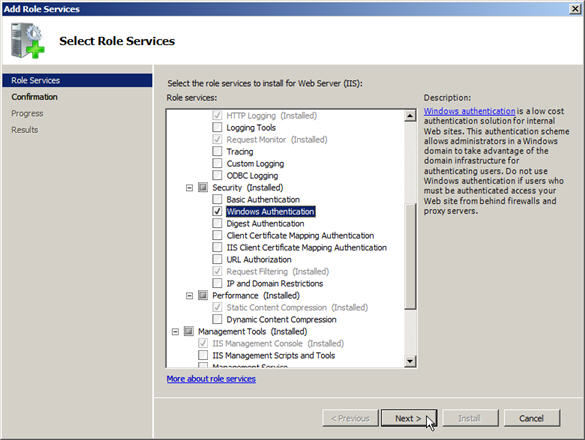Open More about role services link
Image resolution: width=585 pixels, height=440 pixels.
click(x=211, y=378)
